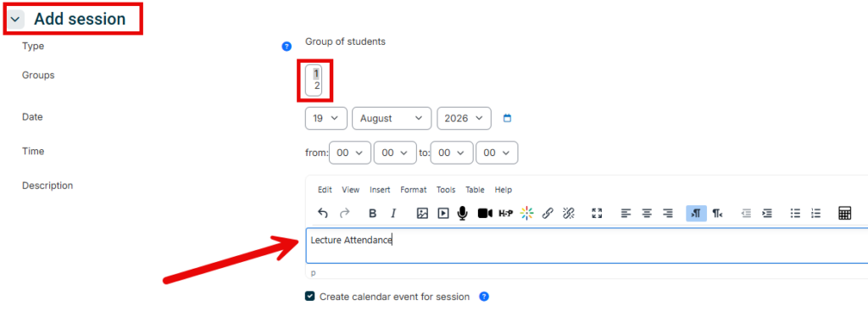Click the H5P content icon
The height and width of the screenshot is (312, 868).
tap(506, 214)
